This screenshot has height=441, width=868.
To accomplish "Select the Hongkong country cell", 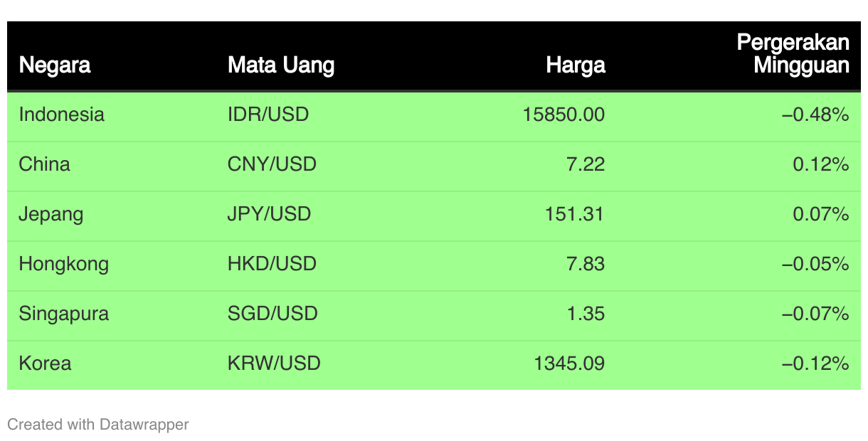I will 64,264.
